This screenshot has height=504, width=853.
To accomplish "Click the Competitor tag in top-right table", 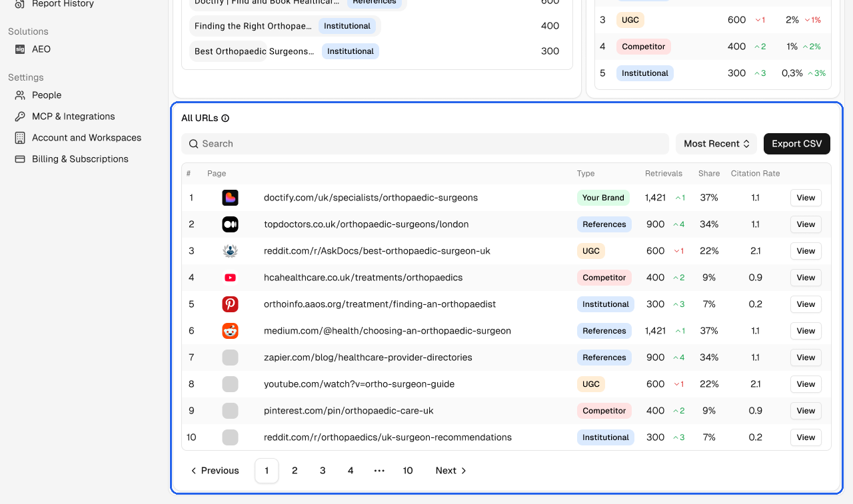I will coord(643,47).
